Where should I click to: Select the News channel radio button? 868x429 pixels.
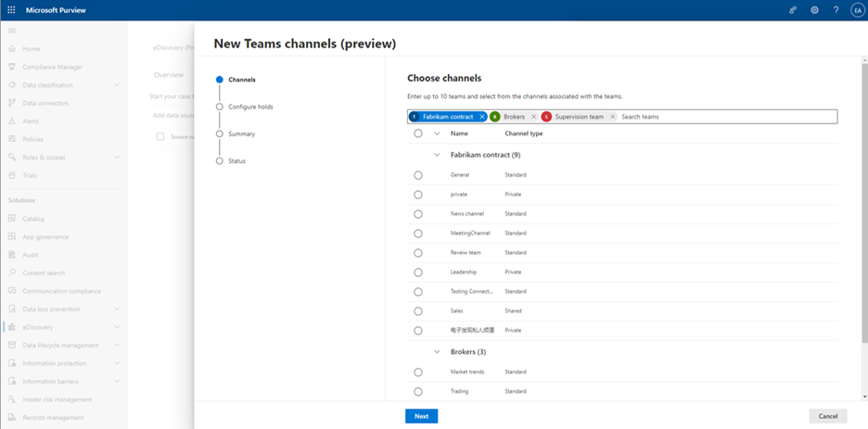[418, 214]
